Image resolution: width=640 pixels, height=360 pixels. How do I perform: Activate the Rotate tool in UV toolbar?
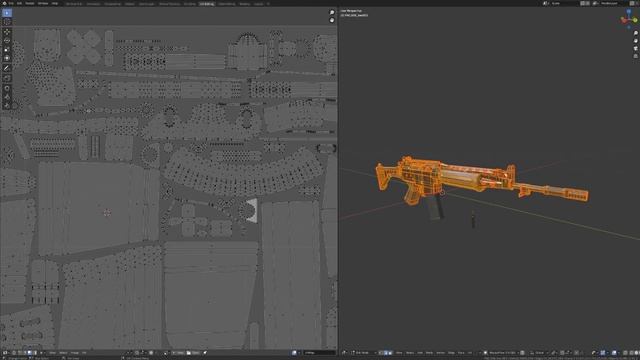coord(7,41)
